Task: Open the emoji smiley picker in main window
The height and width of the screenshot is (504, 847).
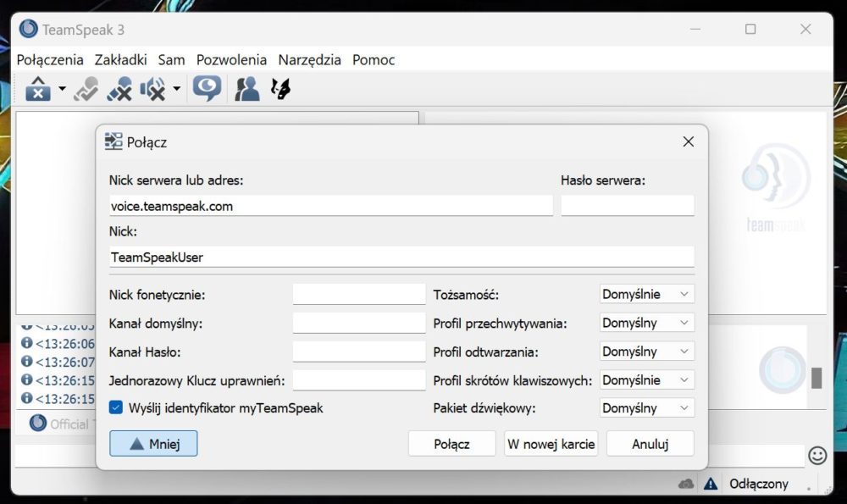Action: tap(817, 456)
